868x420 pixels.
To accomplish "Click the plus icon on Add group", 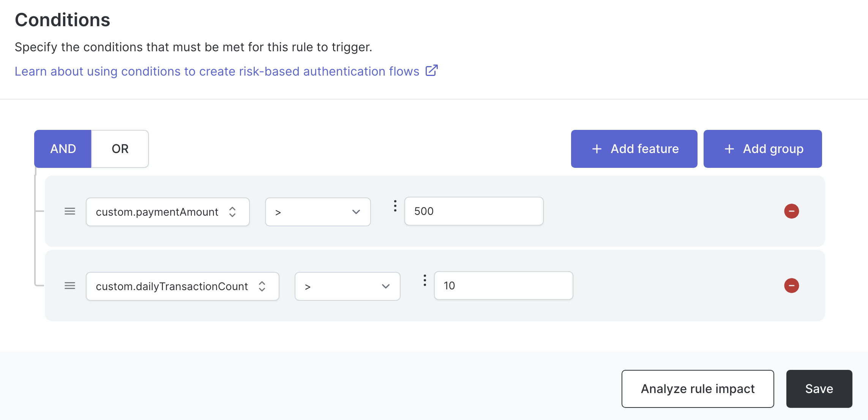I will click(x=729, y=149).
